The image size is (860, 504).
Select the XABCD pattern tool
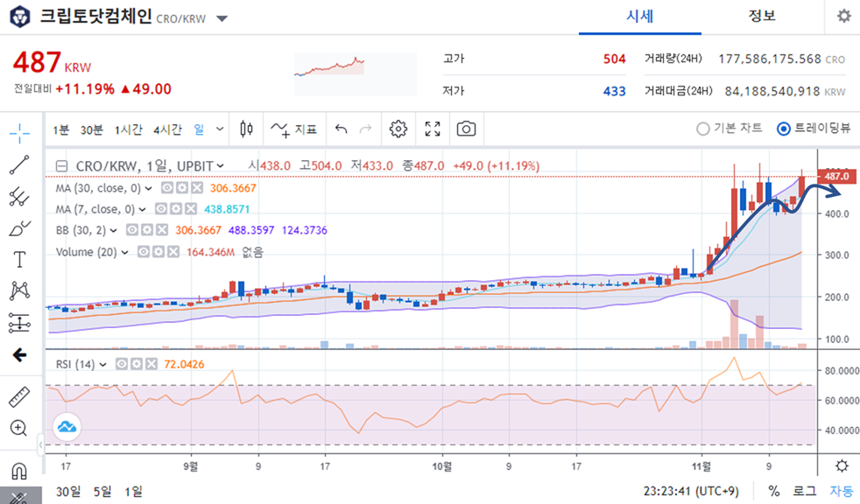[x=20, y=290]
